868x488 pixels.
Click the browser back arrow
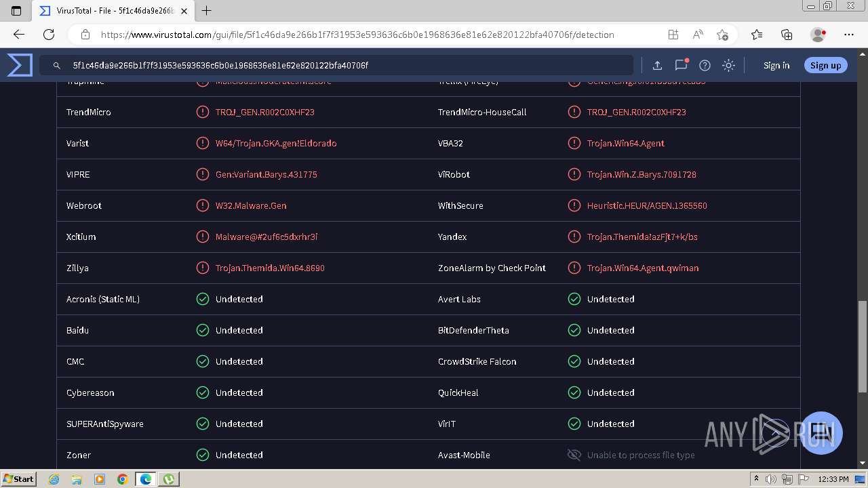tap(19, 35)
